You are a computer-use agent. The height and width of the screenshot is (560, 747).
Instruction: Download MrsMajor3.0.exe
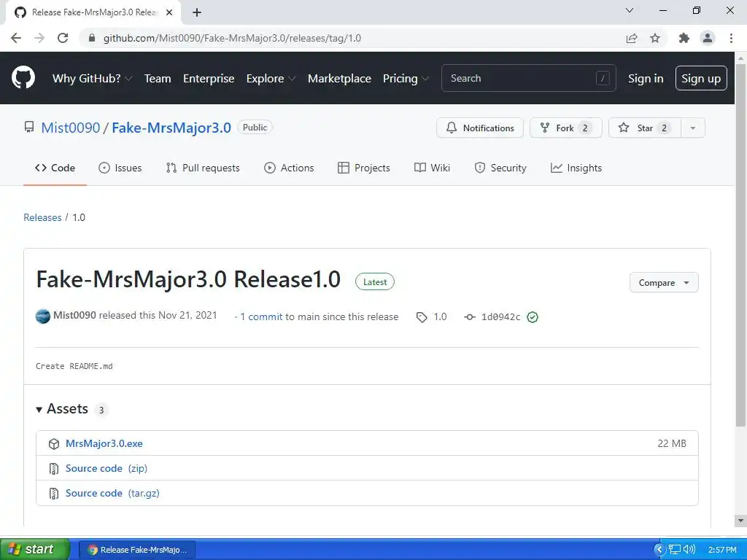click(x=104, y=443)
